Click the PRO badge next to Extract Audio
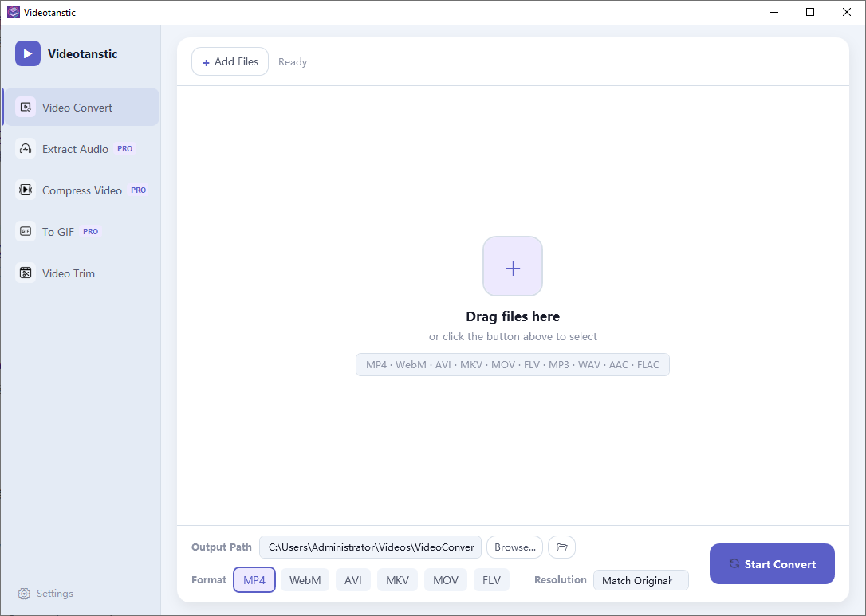 click(125, 148)
